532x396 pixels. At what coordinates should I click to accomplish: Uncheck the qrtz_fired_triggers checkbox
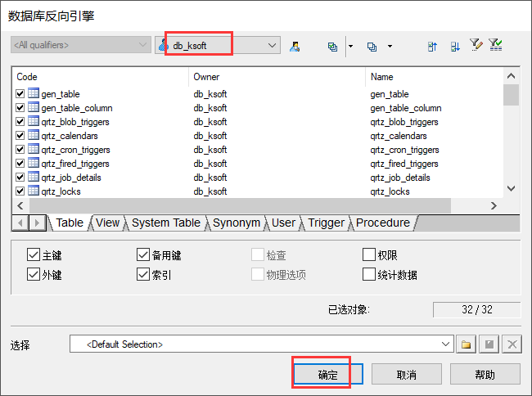click(x=20, y=163)
